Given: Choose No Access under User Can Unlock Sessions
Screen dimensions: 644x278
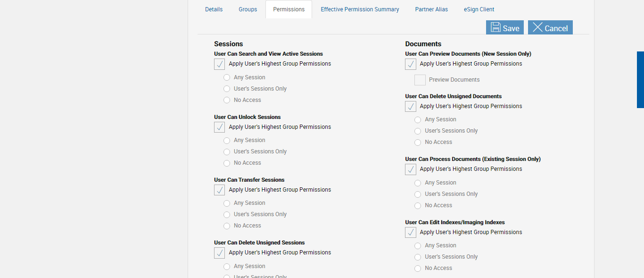Looking at the screenshot, I should tap(227, 163).
